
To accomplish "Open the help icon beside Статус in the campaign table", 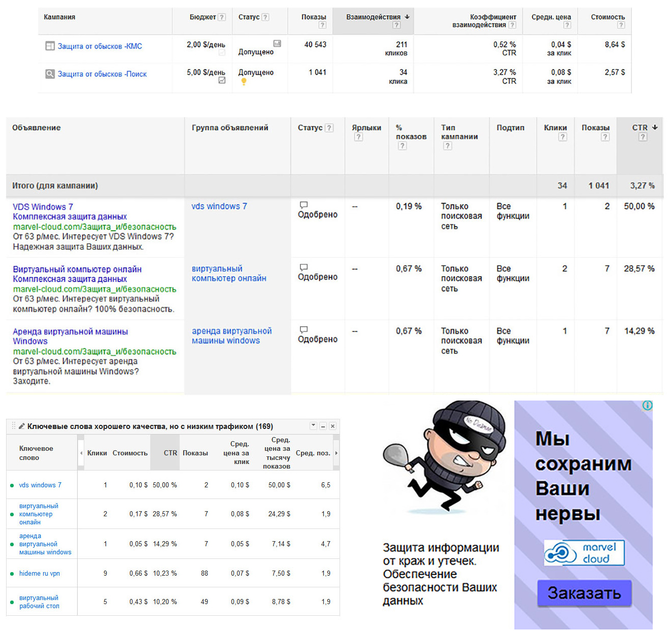I will pyautogui.click(x=265, y=17).
